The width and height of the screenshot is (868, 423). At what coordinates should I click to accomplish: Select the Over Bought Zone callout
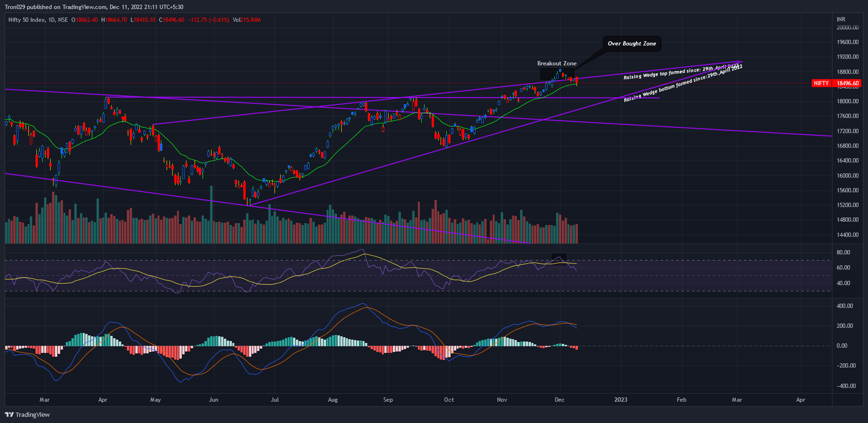632,44
